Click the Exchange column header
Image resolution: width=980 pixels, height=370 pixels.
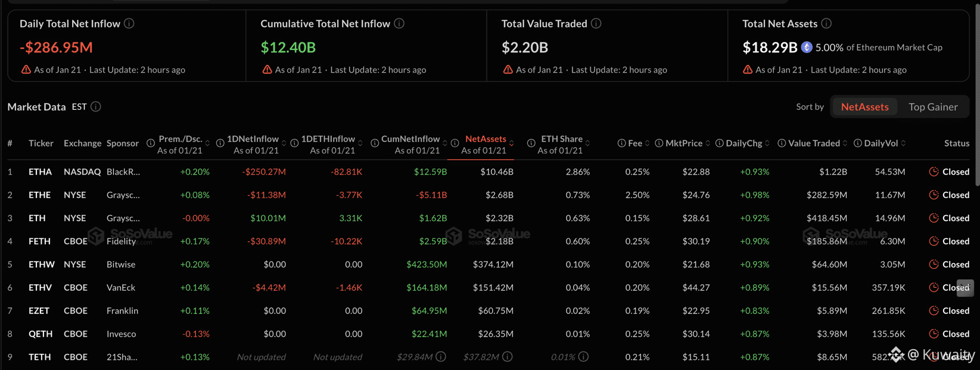click(82, 144)
